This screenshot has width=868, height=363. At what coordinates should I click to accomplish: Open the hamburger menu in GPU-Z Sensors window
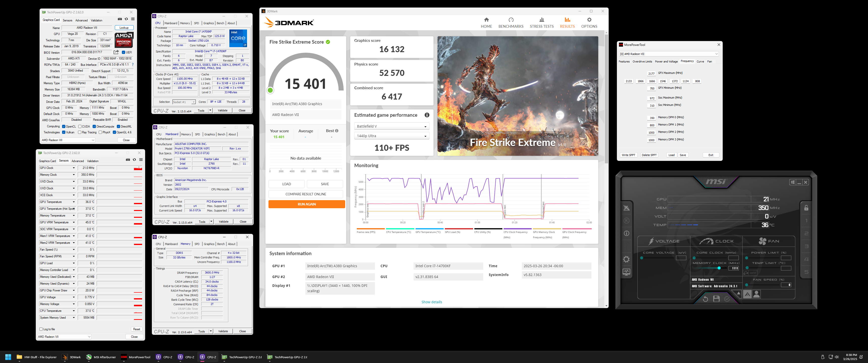coord(141,160)
